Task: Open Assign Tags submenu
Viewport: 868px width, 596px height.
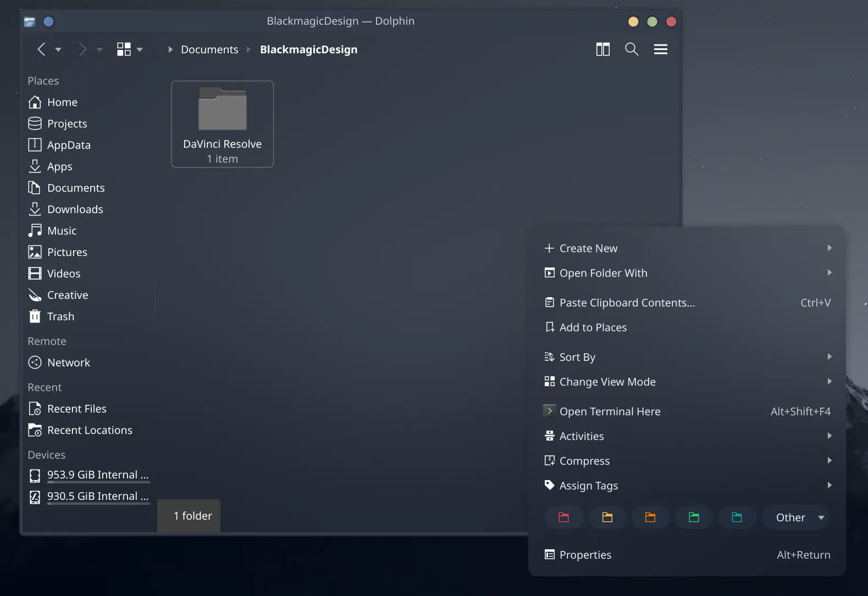Action: coord(687,486)
